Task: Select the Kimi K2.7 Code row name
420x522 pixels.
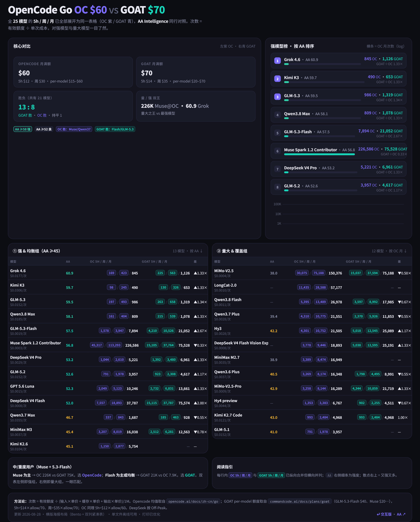Action: pos(228,415)
